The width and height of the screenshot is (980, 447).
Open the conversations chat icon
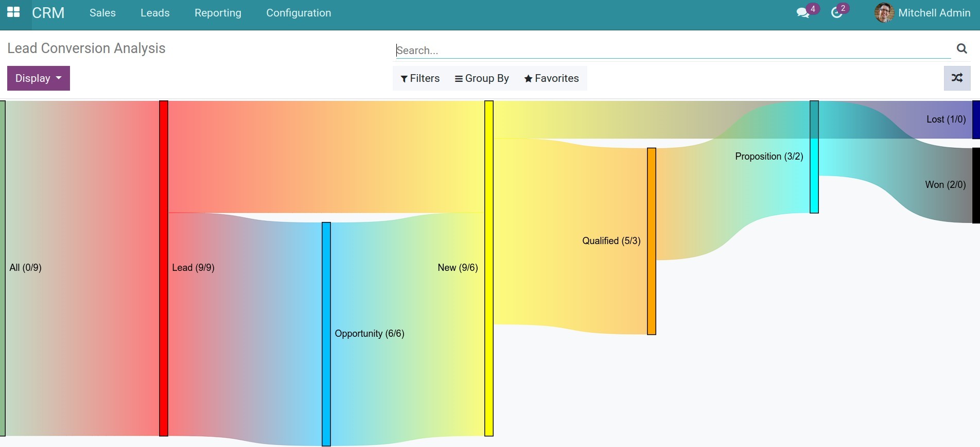click(x=802, y=13)
